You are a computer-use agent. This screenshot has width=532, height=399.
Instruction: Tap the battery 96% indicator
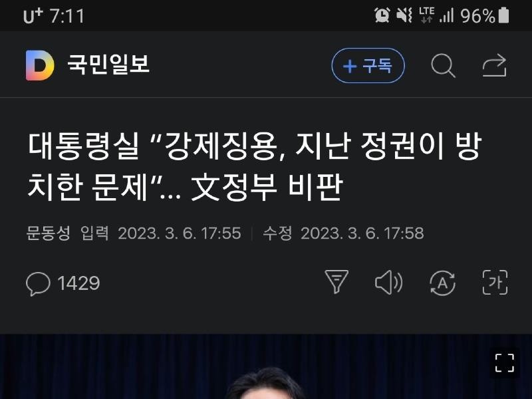[485, 15]
